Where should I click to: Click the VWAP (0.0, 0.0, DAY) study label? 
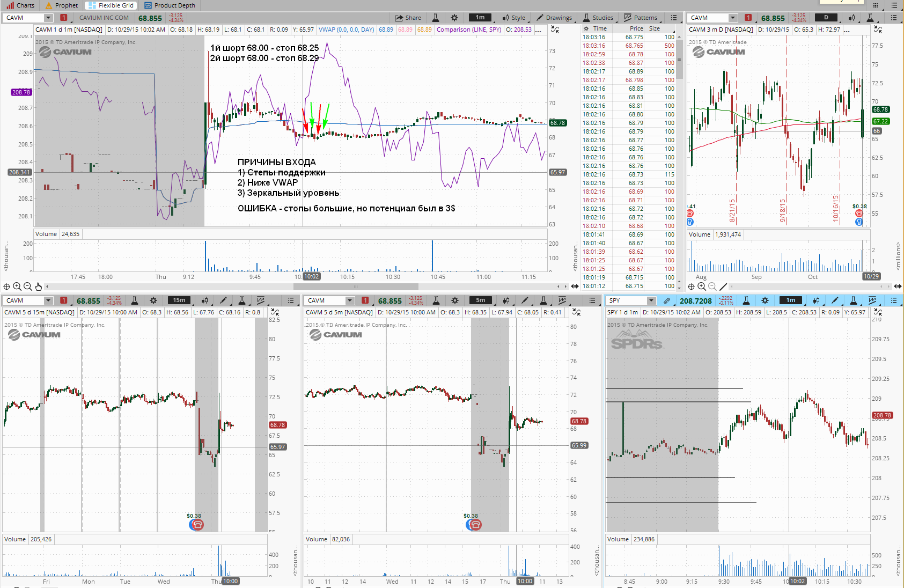coord(346,30)
